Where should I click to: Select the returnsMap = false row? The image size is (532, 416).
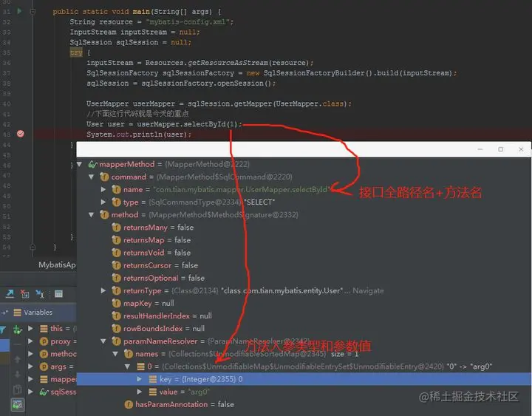[x=304, y=240]
